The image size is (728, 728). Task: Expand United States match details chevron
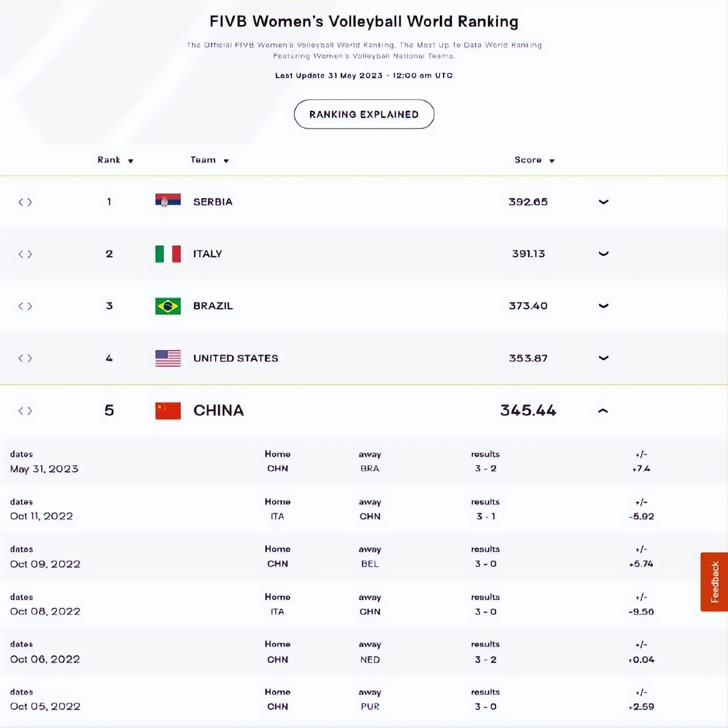pyautogui.click(x=604, y=358)
